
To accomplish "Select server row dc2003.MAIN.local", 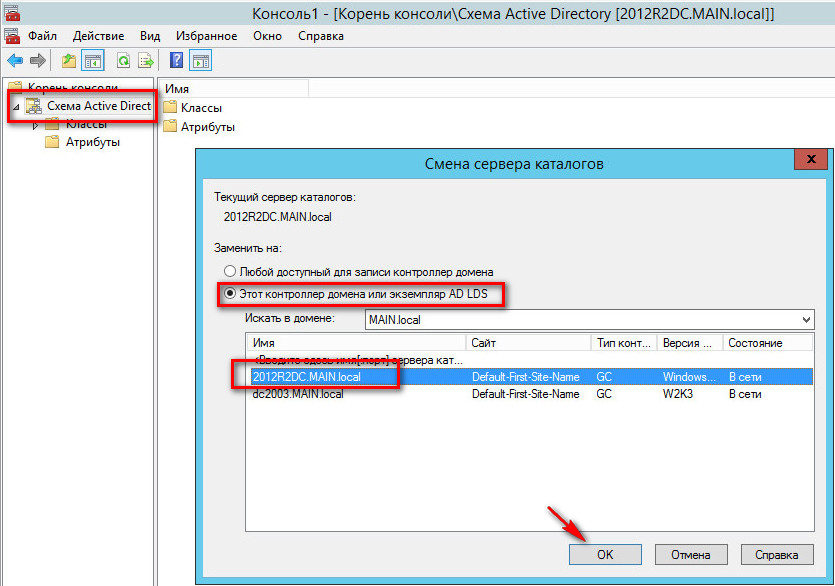I will [x=529, y=394].
